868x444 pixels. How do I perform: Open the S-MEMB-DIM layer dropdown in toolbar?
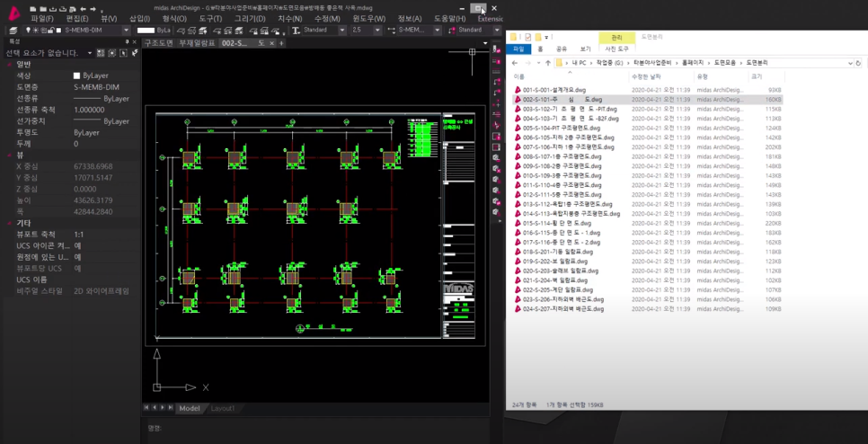tap(126, 30)
